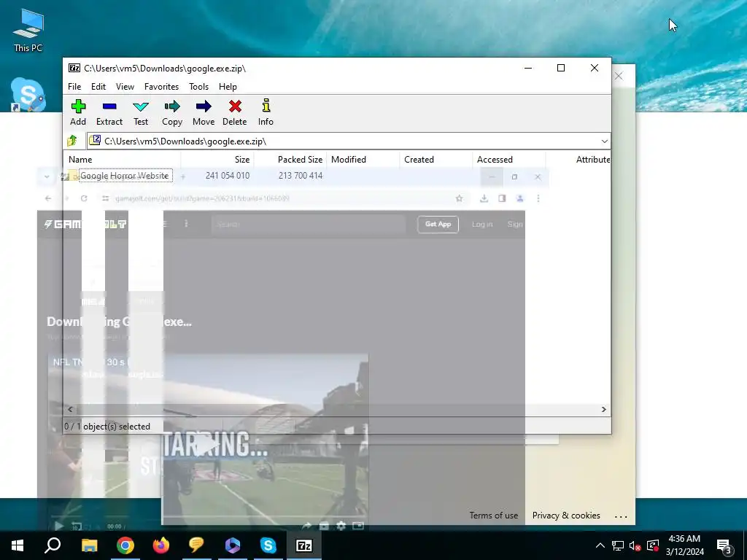
Task: Sort by Modified column header
Action: [x=363, y=160]
